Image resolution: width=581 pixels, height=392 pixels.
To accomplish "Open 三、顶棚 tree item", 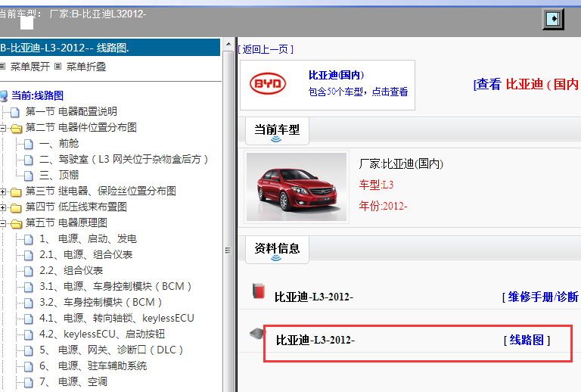I will point(59,176).
